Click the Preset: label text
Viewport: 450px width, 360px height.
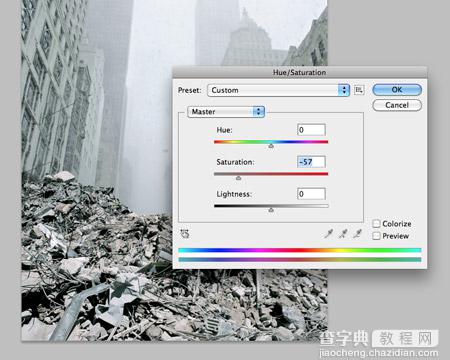[x=190, y=90]
